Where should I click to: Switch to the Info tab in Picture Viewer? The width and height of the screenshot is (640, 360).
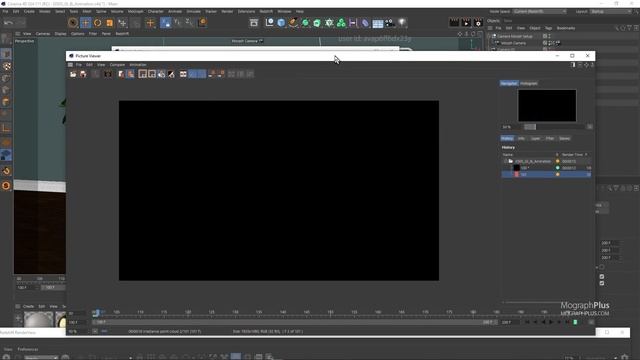521,138
